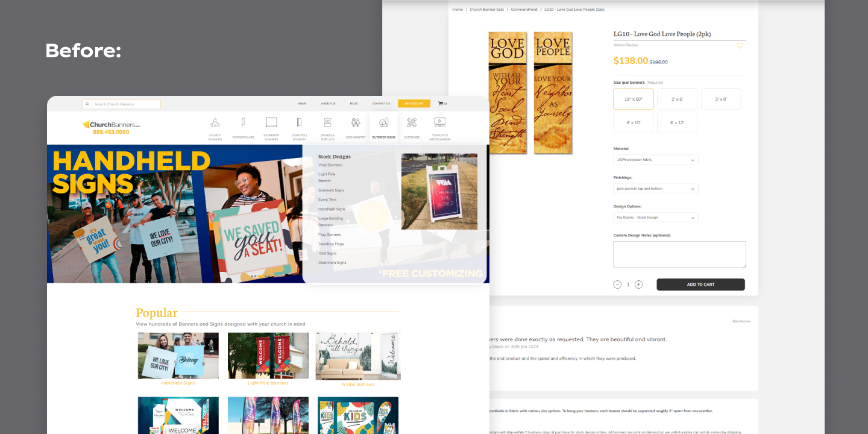Screen dimensions: 868x434
Task: Select the 18" x 60" size option
Action: tap(633, 99)
